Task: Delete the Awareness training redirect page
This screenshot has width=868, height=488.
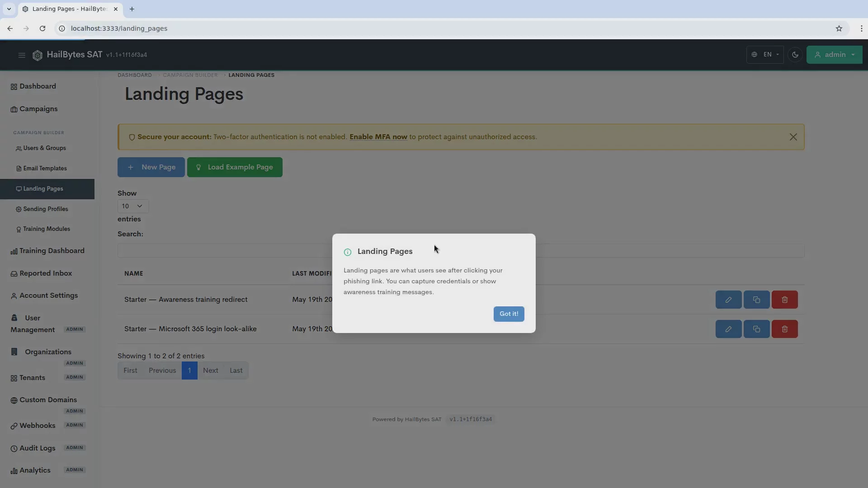Action: tap(784, 300)
